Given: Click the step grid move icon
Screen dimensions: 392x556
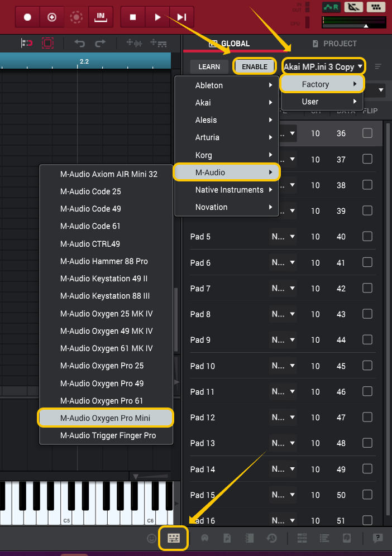Looking at the screenshot, I should pos(158,43).
